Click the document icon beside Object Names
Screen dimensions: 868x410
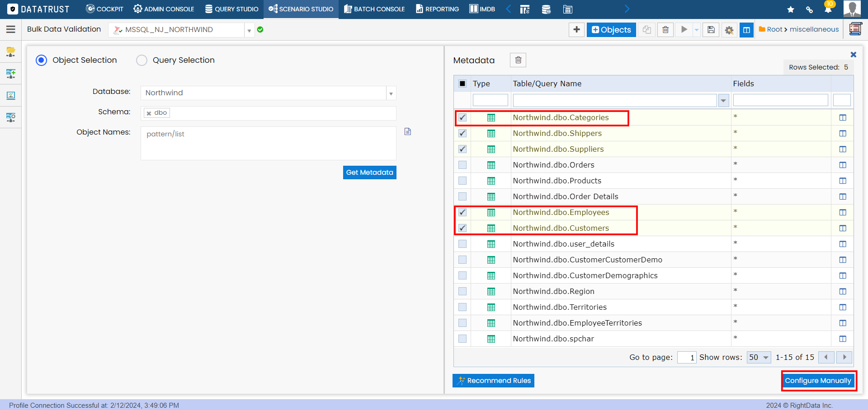(x=408, y=132)
